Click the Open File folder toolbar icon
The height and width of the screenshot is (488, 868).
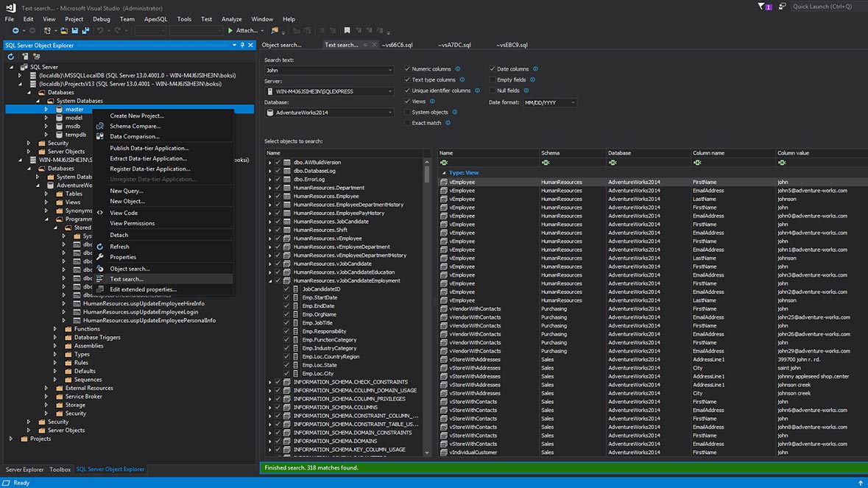pos(64,30)
